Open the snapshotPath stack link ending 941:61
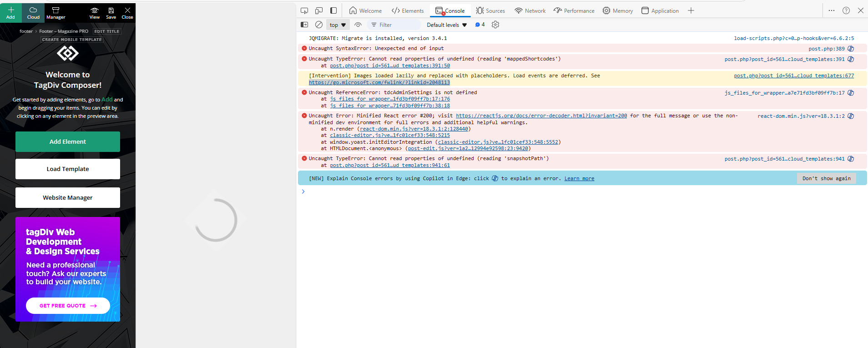The height and width of the screenshot is (348, 868). click(x=390, y=165)
